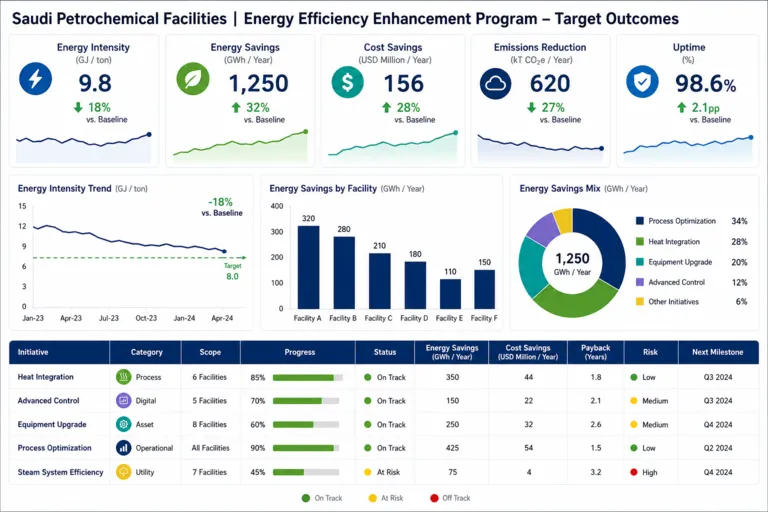Select the Other Initiatives legend swatch
768x512 pixels.
click(640, 302)
